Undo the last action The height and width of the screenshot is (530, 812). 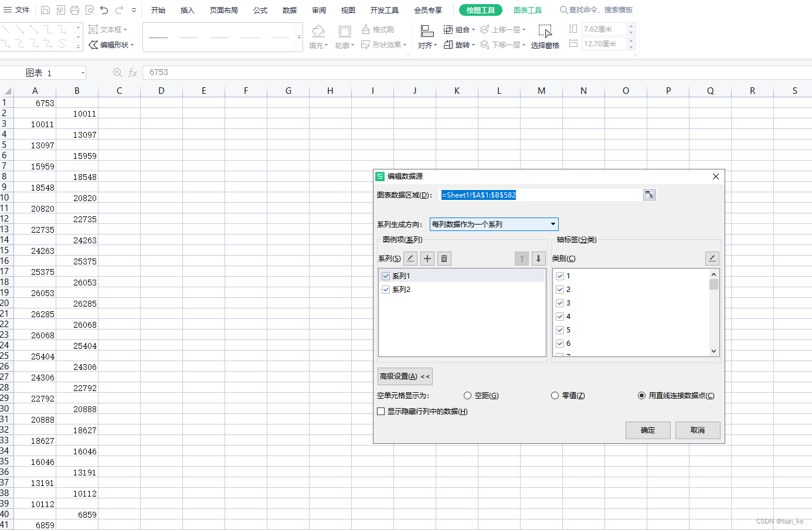pyautogui.click(x=104, y=10)
